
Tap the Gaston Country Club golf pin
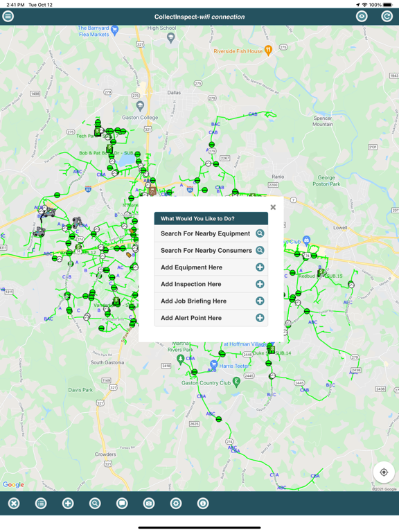(x=236, y=382)
